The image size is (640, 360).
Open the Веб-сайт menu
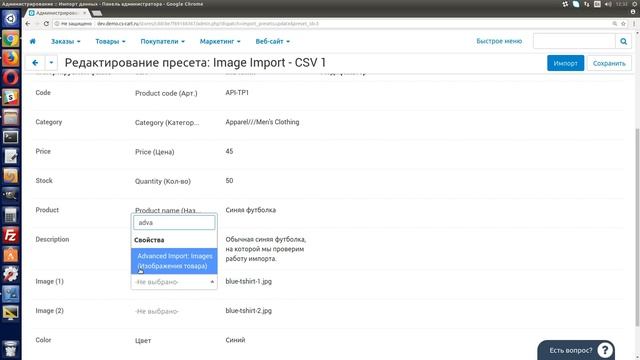tap(273, 41)
